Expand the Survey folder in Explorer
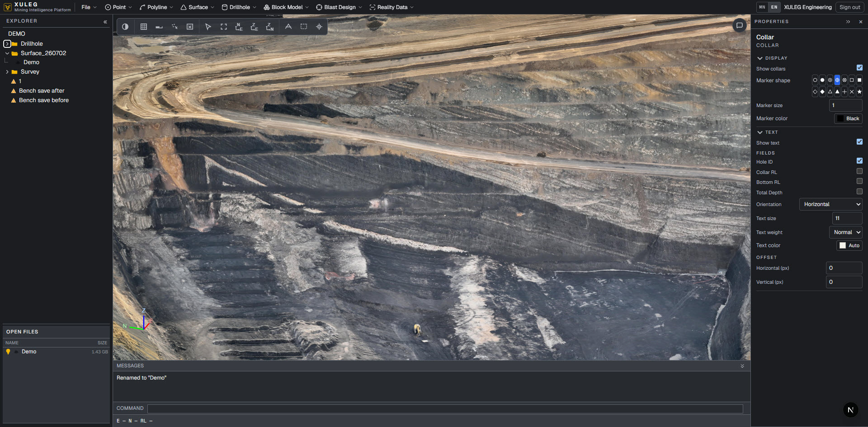The image size is (868, 427). [x=7, y=72]
